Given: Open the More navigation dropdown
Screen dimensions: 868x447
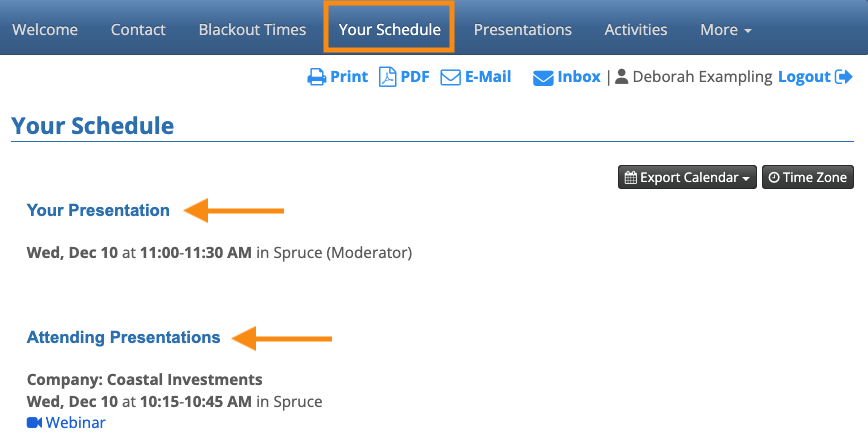Looking at the screenshot, I should pos(725,30).
